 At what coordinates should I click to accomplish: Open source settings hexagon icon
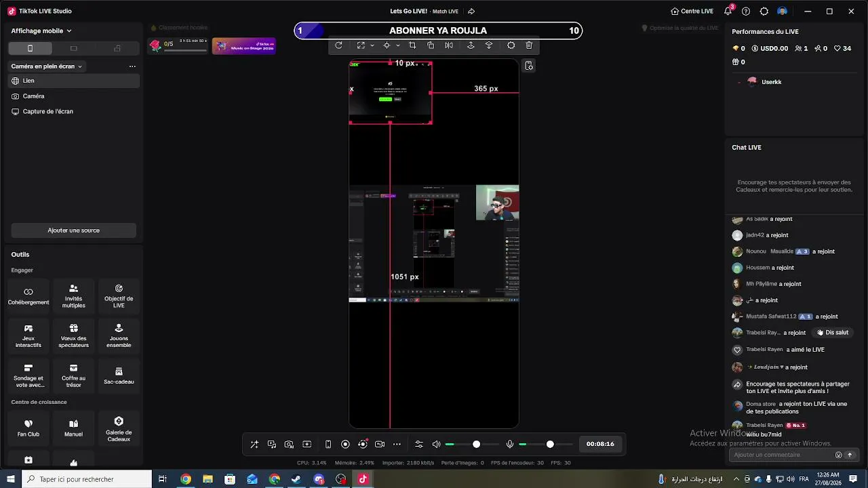(x=511, y=45)
